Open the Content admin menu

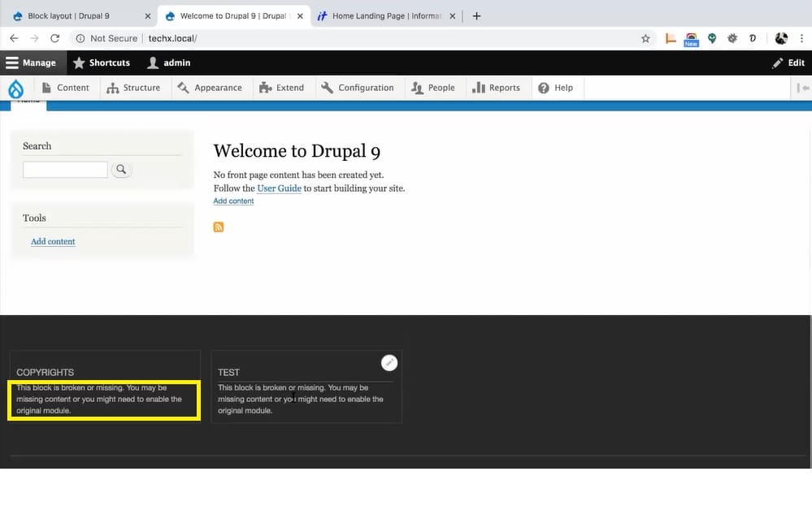(x=65, y=88)
